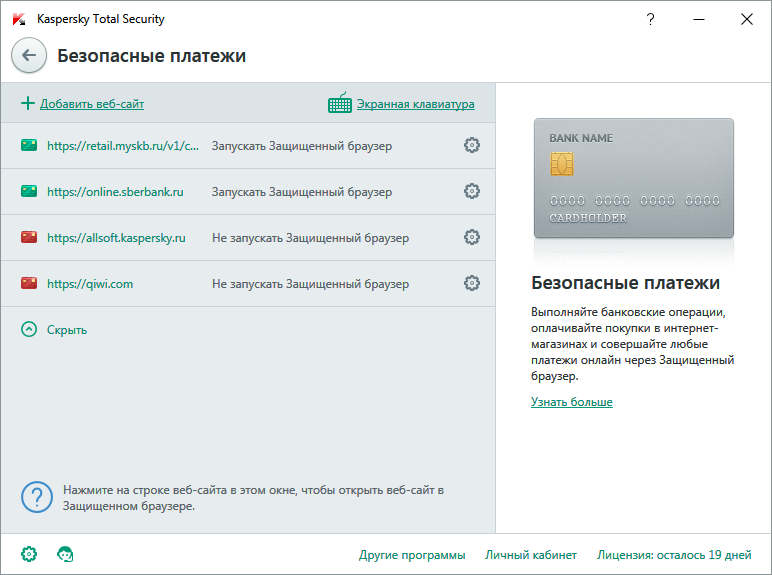This screenshot has height=575, width=772.
Task: Follow the Узнать больше link
Action: 572,402
